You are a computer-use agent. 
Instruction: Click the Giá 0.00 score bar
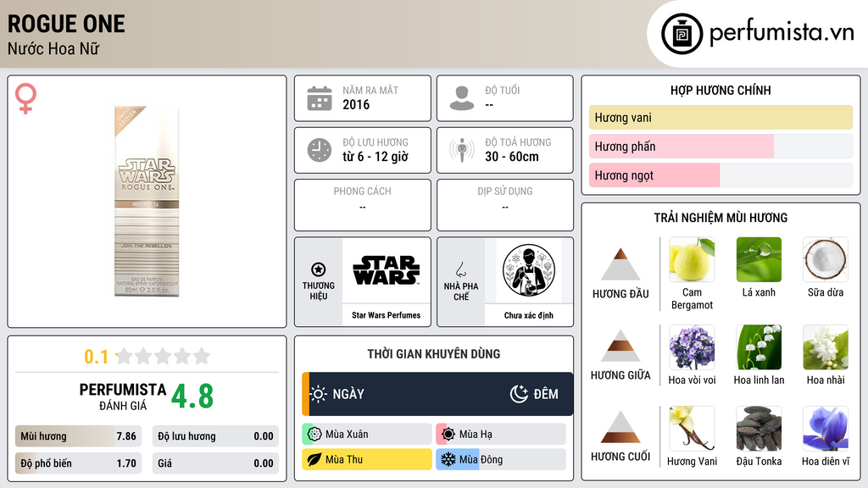215,463
